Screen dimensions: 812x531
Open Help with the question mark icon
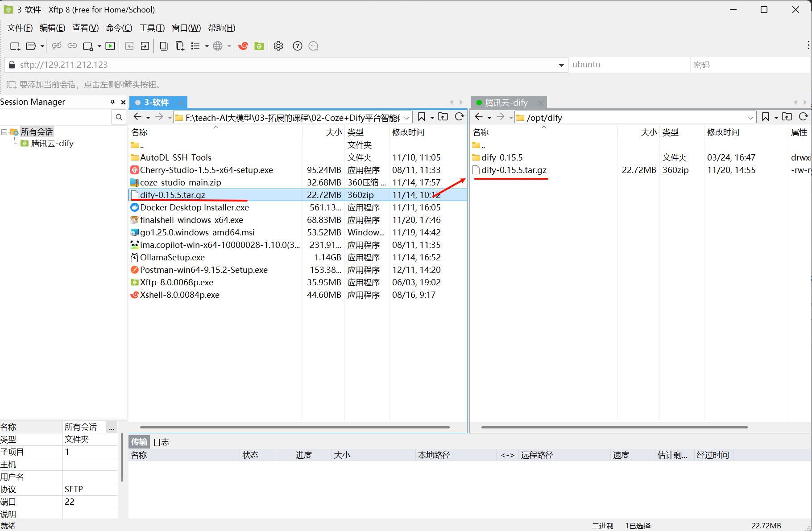[x=298, y=46]
